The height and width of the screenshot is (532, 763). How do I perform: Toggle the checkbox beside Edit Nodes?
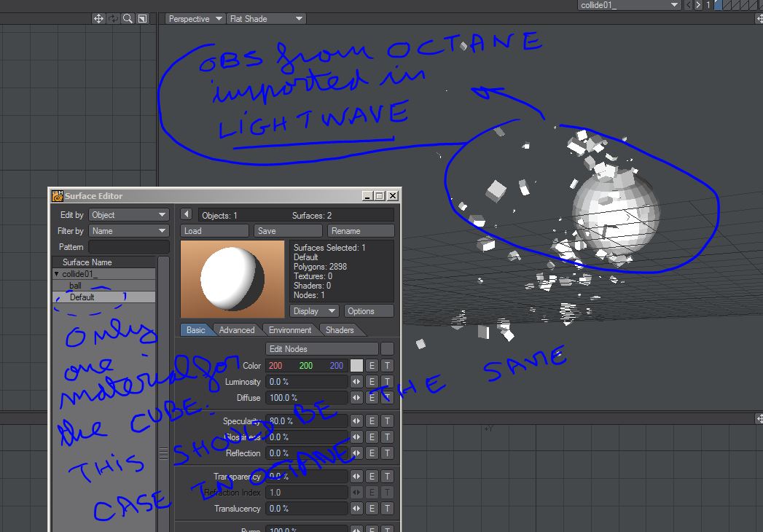point(388,349)
